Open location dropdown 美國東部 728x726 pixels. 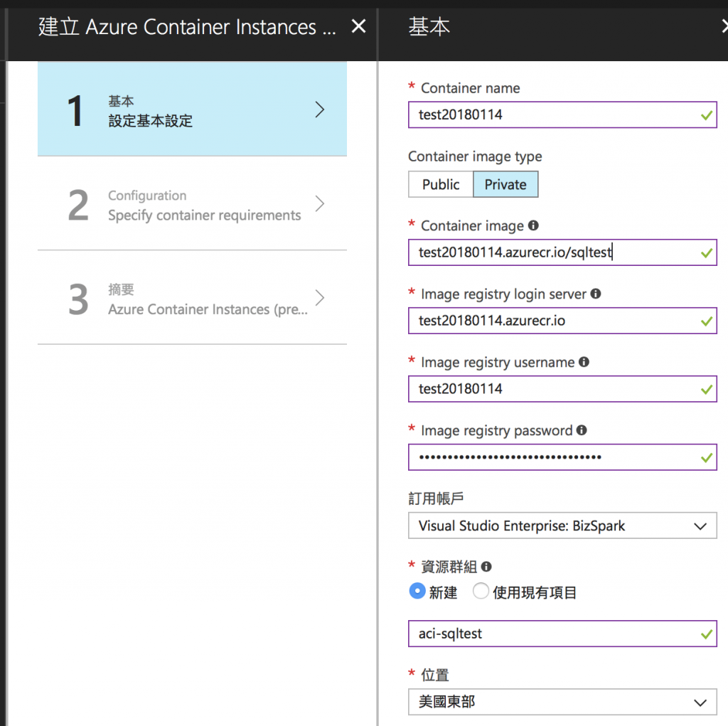[562, 702]
